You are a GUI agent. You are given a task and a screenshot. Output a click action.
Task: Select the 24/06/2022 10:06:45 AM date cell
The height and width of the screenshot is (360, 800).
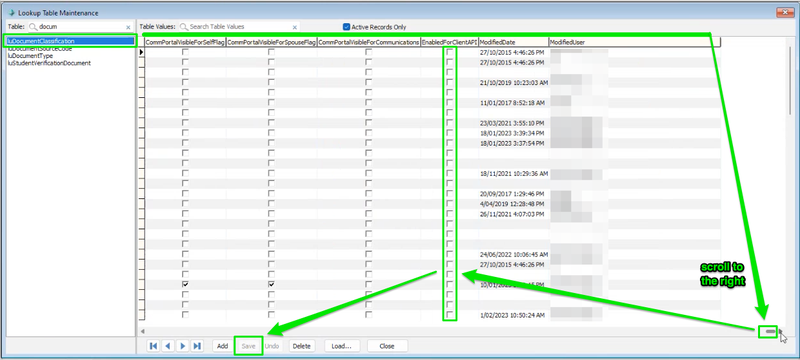(514, 254)
